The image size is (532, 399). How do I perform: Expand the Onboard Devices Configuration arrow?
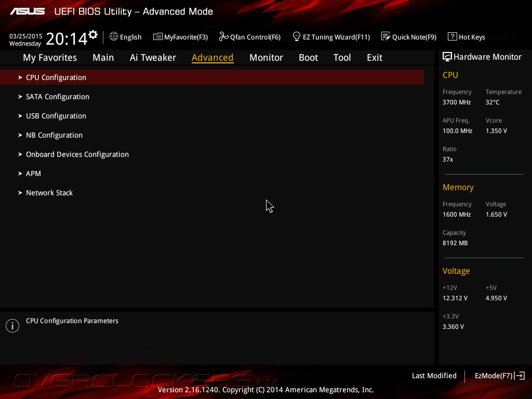(20, 154)
